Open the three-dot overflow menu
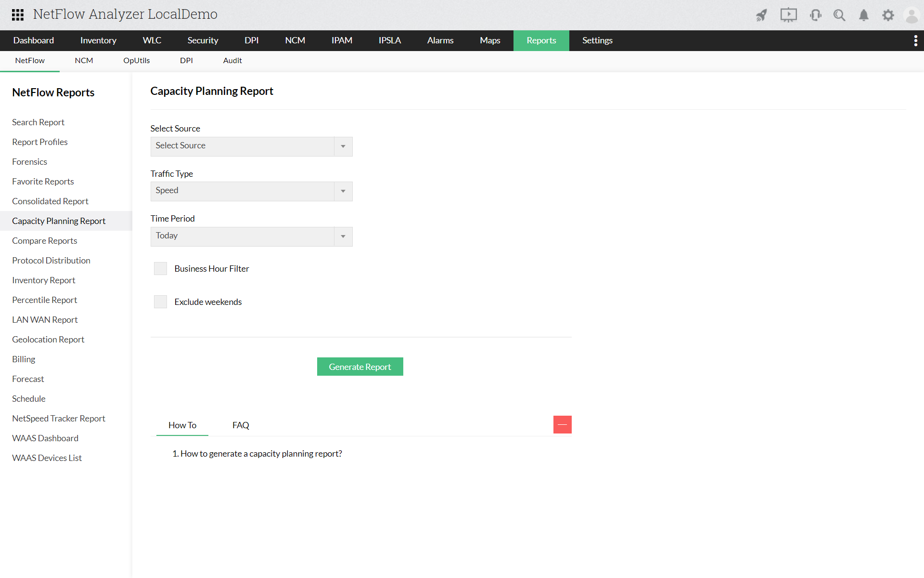 click(x=915, y=40)
